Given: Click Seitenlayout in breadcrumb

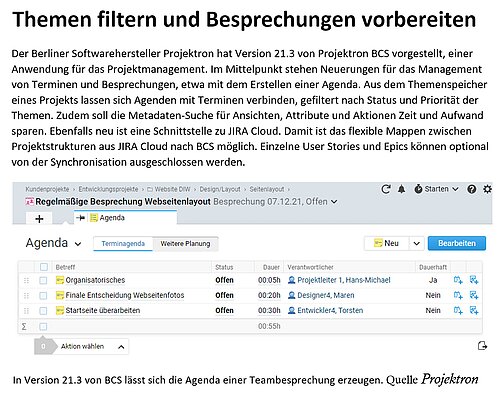Looking at the screenshot, I should click(x=267, y=189).
